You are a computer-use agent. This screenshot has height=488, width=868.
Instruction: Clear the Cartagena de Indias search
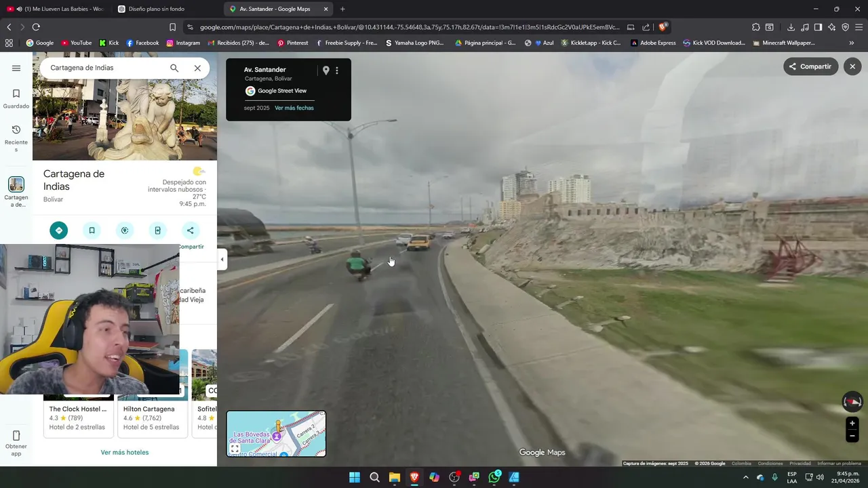197,68
